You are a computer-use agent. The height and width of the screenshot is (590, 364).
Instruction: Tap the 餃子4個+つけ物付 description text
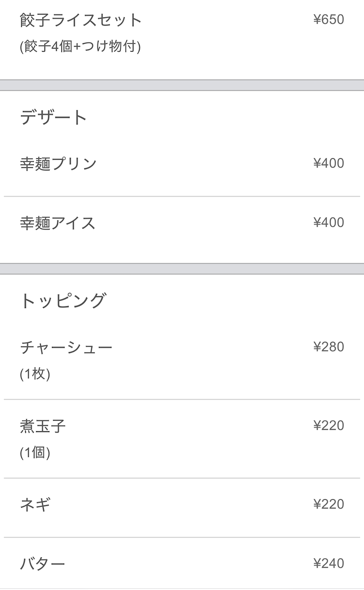pos(80,46)
